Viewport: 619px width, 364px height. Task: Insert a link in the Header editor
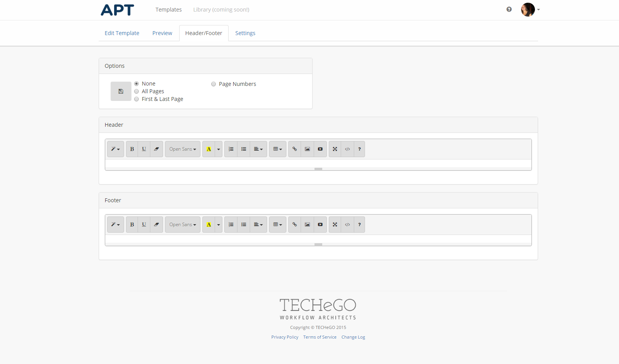point(294,149)
